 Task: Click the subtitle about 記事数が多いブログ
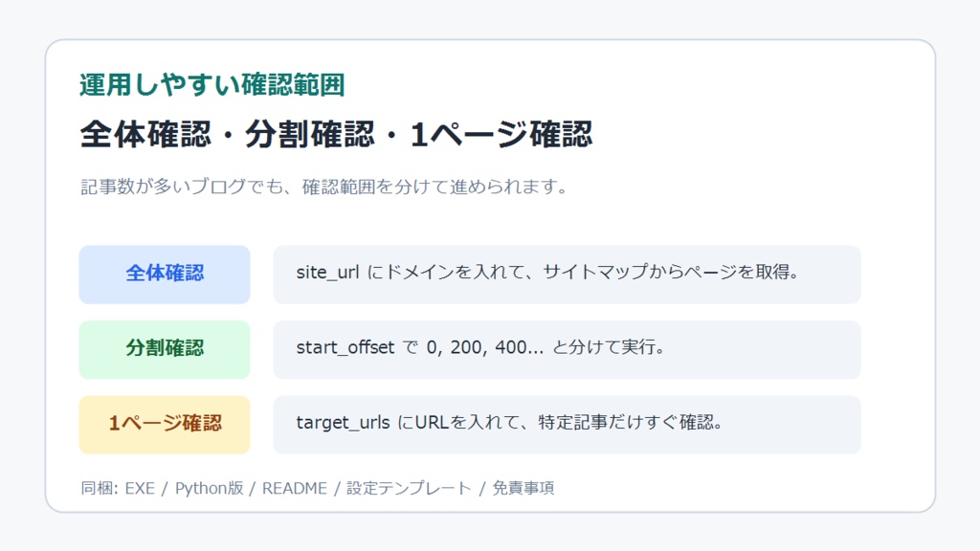(323, 187)
